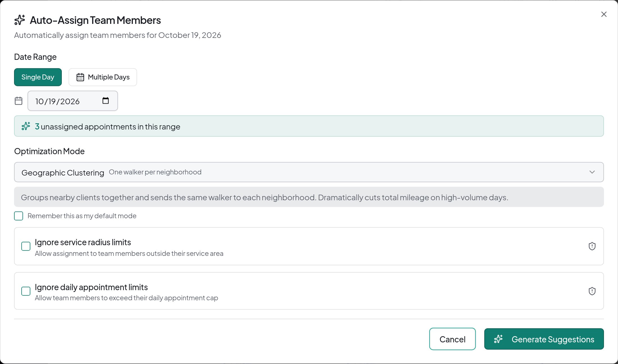The height and width of the screenshot is (364, 618).
Task: Click the Geographic Clustering mode description text
Action: (265, 197)
